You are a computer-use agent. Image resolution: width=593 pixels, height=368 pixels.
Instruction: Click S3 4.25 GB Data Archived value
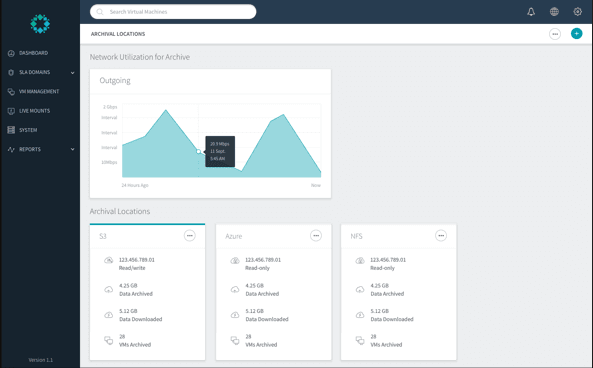[x=128, y=286]
